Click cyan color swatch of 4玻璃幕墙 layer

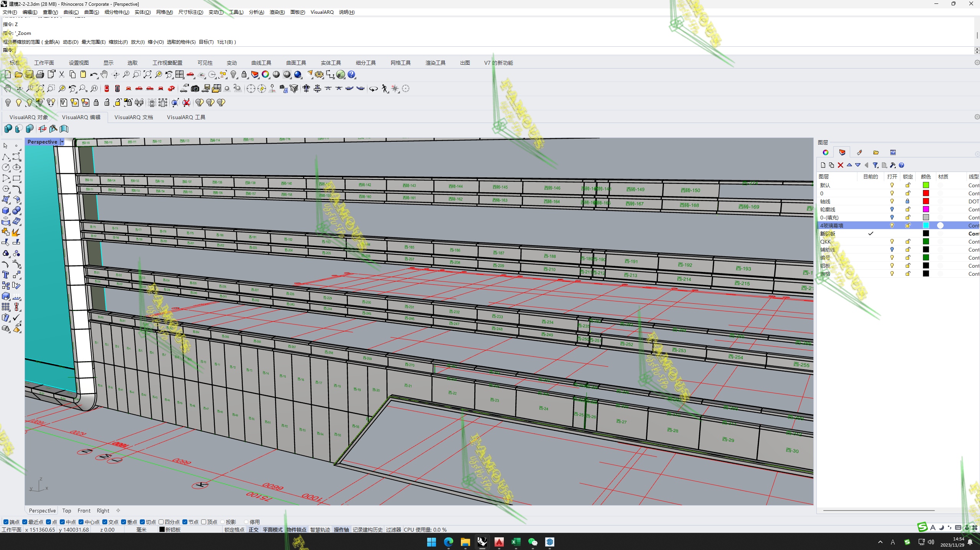[926, 226]
